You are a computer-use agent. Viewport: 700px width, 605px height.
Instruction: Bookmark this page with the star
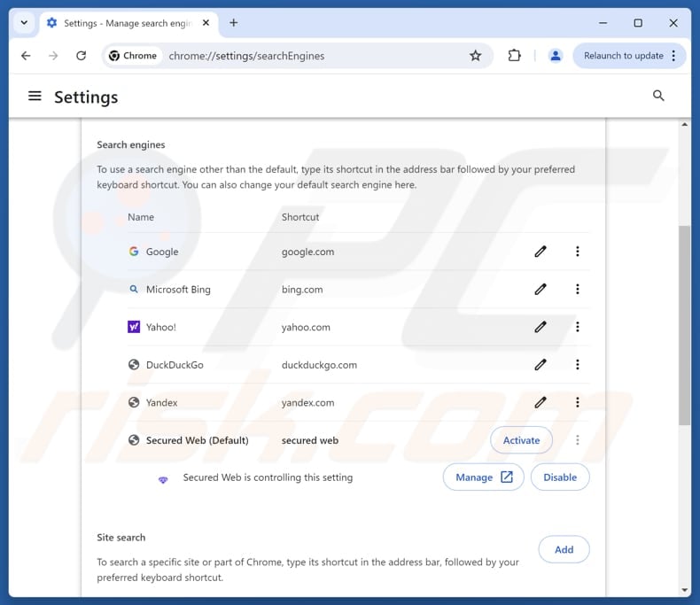tap(476, 56)
